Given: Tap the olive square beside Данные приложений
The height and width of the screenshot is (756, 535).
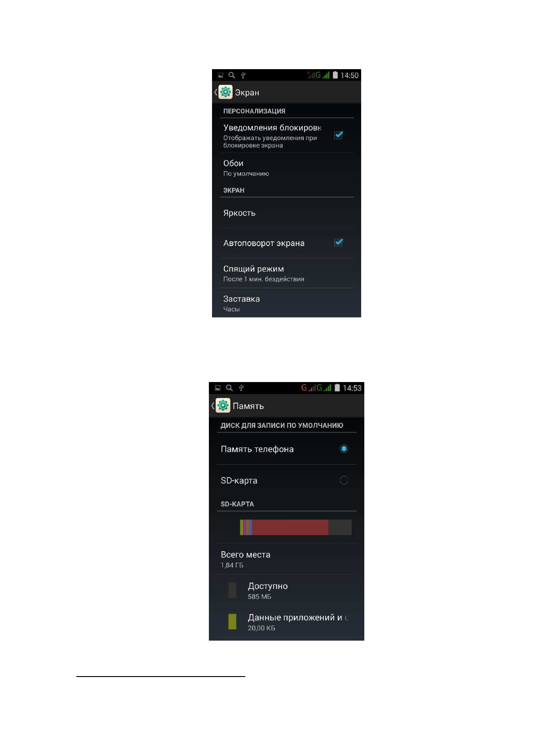Looking at the screenshot, I should pos(232,621).
